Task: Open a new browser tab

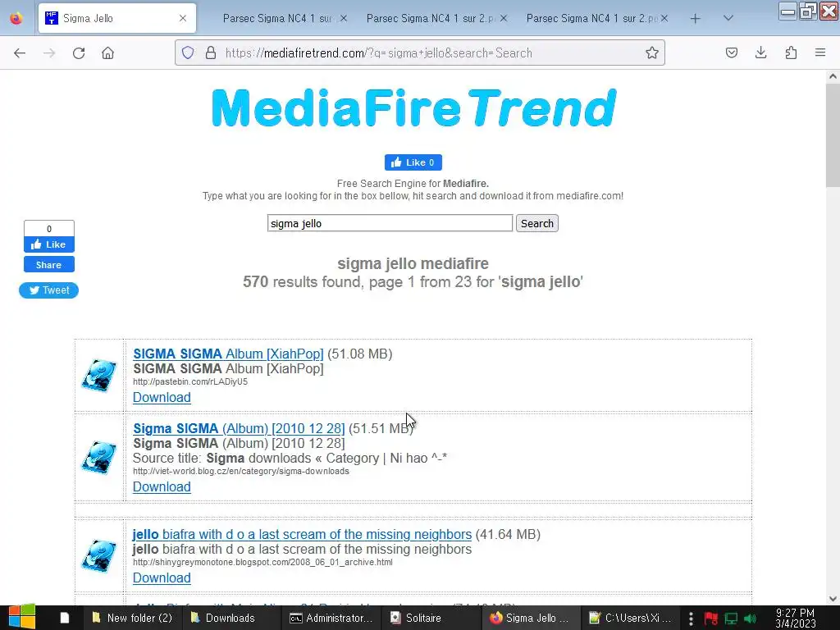Action: 695,19
